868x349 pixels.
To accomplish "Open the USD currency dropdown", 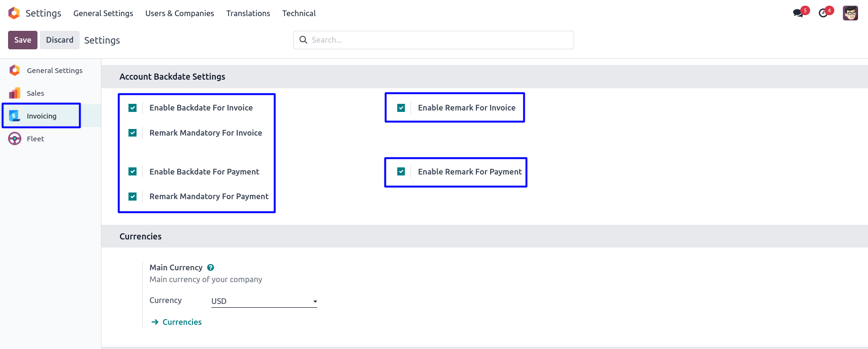I will (x=264, y=301).
